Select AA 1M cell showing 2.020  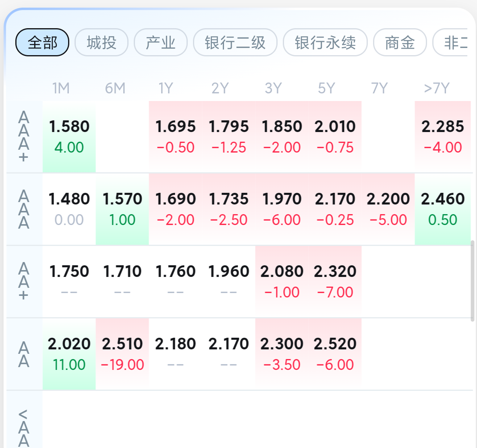pos(69,354)
